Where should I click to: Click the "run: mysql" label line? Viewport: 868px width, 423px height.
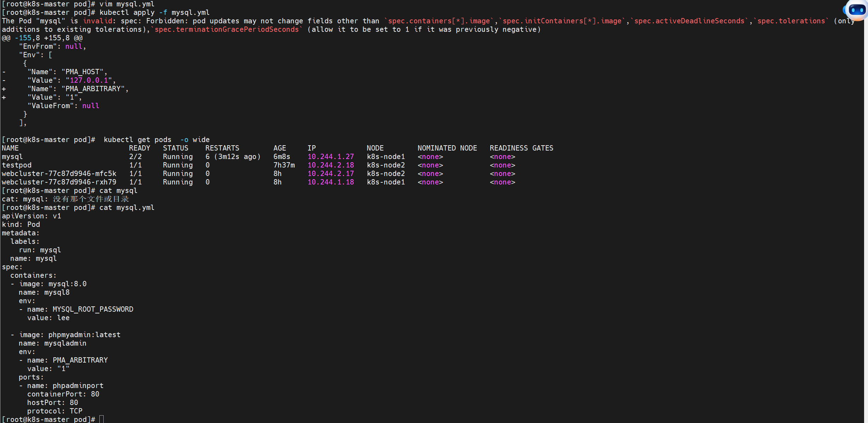(40, 250)
